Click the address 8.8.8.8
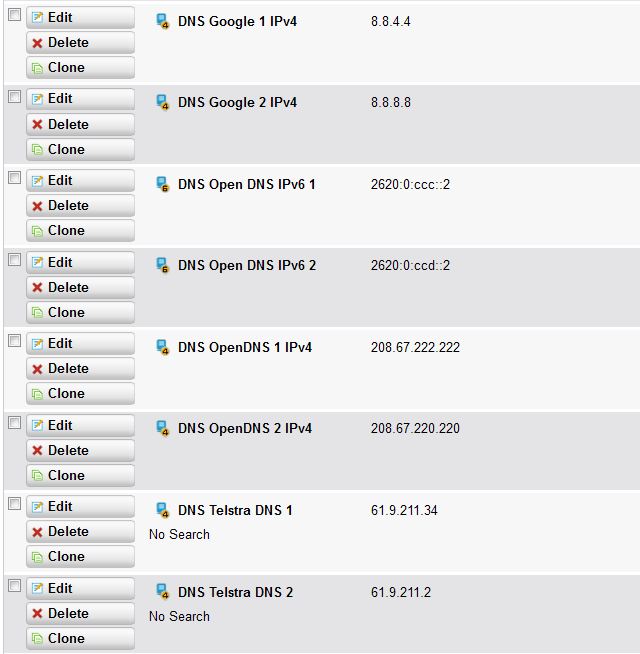This screenshot has width=640, height=654. [x=391, y=102]
